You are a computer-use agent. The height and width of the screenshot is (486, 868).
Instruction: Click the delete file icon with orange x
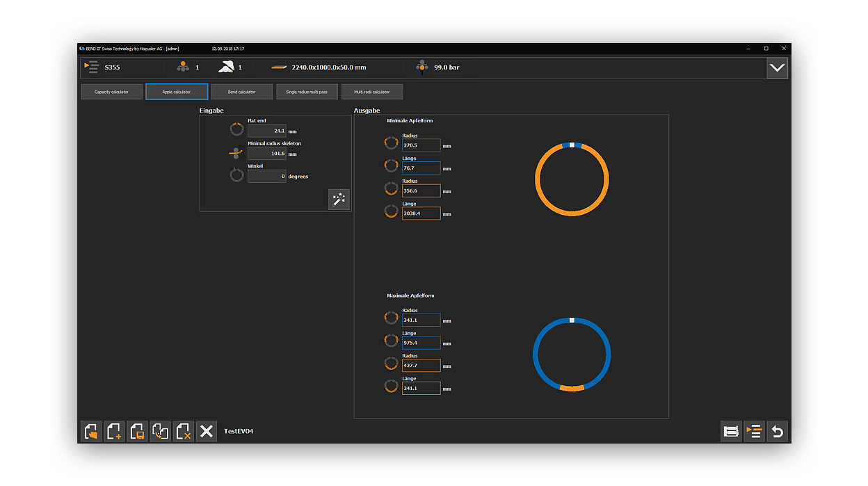point(183,432)
